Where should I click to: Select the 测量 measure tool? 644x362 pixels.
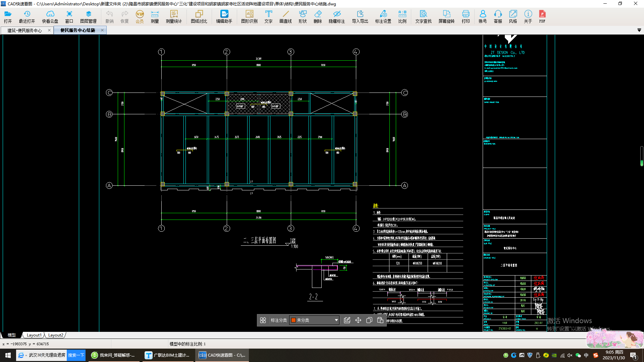pos(155,16)
